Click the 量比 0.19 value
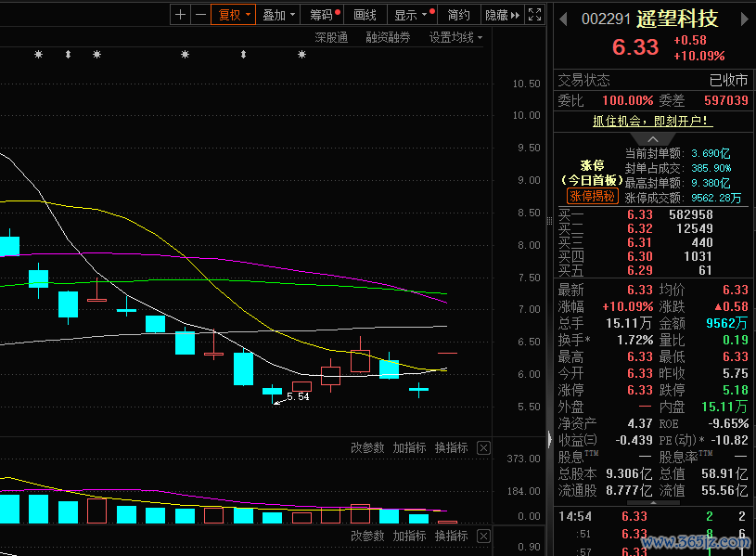This screenshot has width=756, height=556. 736,340
